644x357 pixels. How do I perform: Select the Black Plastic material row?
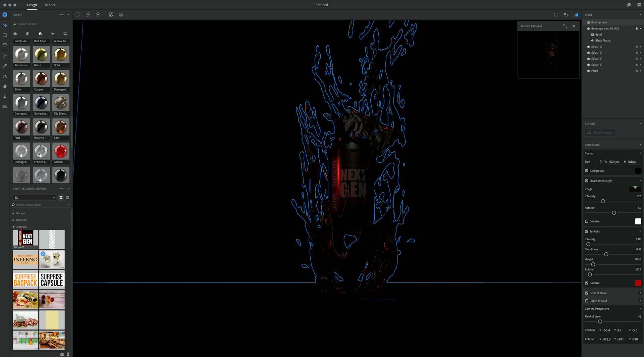click(x=613, y=41)
